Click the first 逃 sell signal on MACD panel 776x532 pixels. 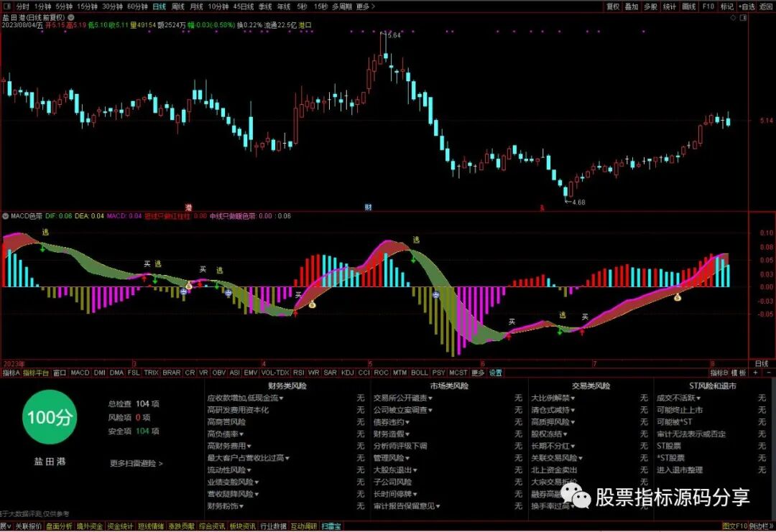pos(45,232)
